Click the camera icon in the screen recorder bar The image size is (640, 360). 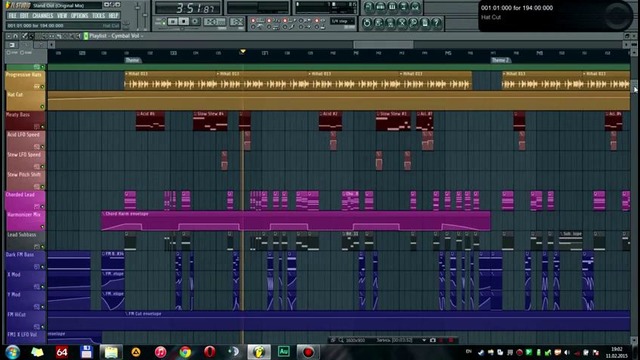point(433,340)
